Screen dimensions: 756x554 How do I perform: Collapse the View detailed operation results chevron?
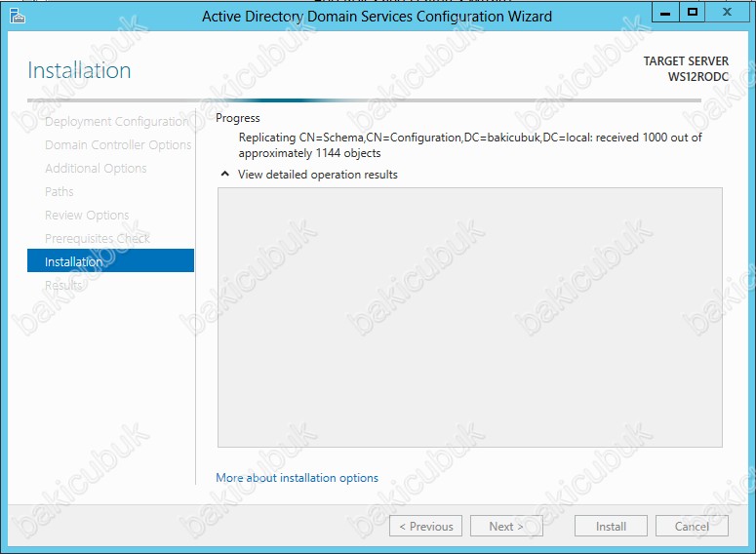coord(224,174)
